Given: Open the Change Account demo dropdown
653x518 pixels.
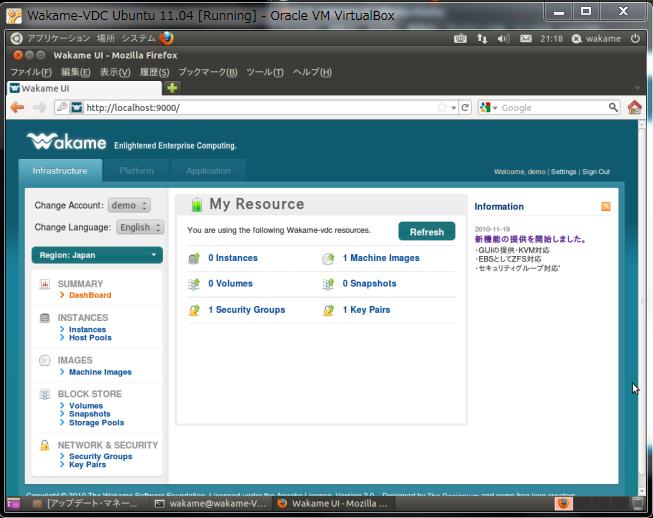Looking at the screenshot, I should pyautogui.click(x=129, y=205).
